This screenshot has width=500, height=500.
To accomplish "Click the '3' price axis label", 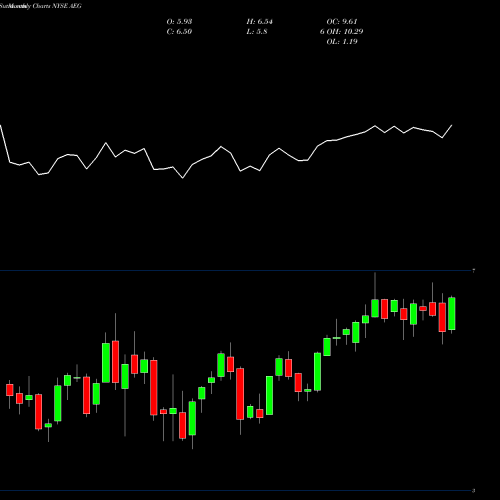I will coord(474,491).
